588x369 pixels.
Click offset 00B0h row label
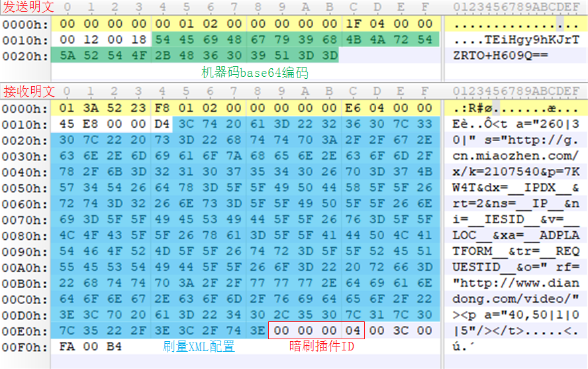(x=25, y=284)
